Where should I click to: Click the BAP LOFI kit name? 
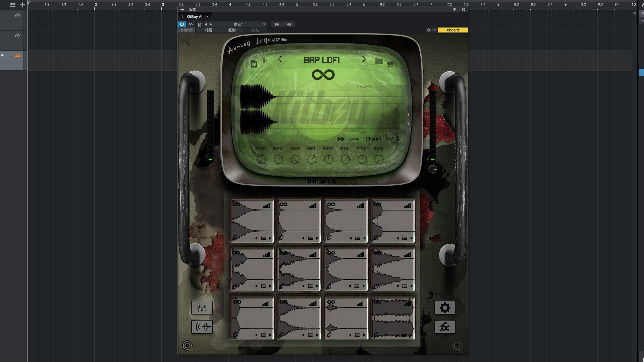[x=322, y=60]
